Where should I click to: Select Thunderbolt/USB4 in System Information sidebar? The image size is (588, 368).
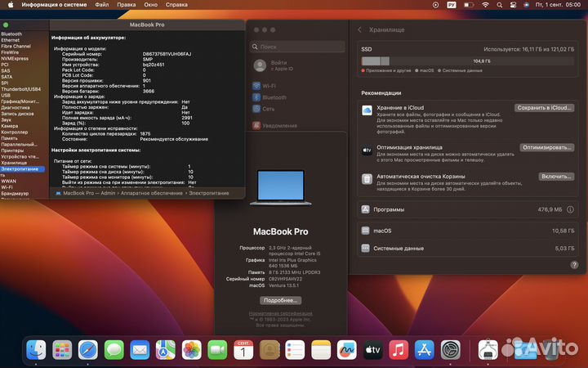pos(20,89)
